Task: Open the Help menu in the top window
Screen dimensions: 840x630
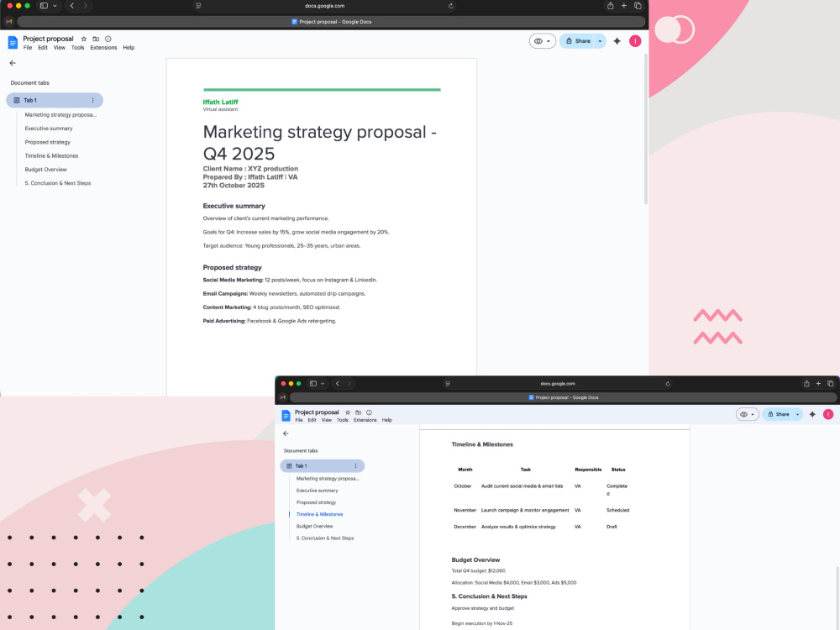Action: pos(129,48)
